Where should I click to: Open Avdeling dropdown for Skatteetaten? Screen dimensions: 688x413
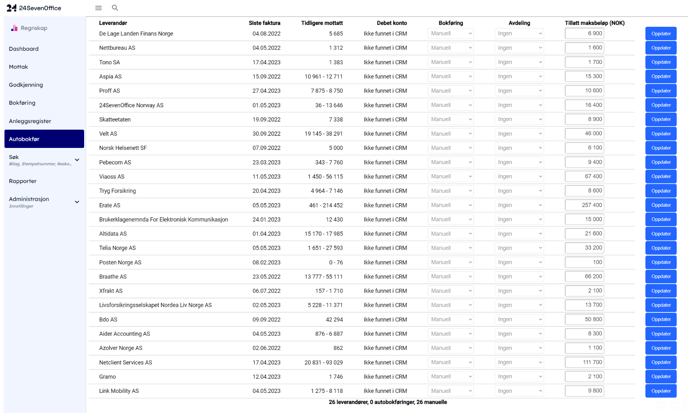coord(520,119)
